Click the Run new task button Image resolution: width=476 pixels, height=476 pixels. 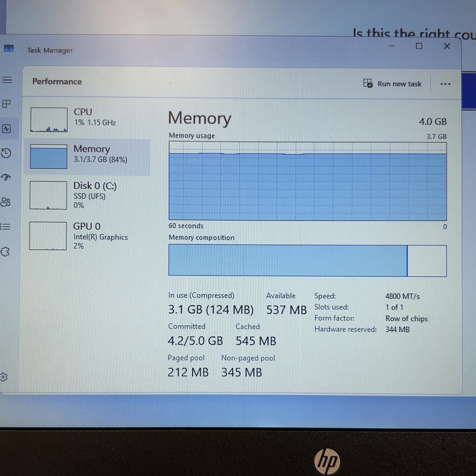(392, 84)
